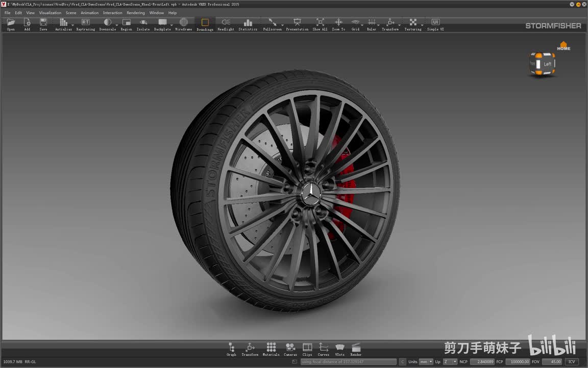This screenshot has width=588, height=368.
Task: Open the VSets panel icon
Action: click(x=339, y=348)
